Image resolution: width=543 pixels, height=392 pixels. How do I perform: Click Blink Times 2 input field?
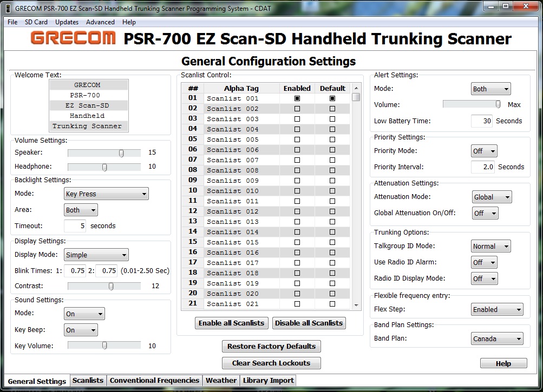[x=106, y=270]
